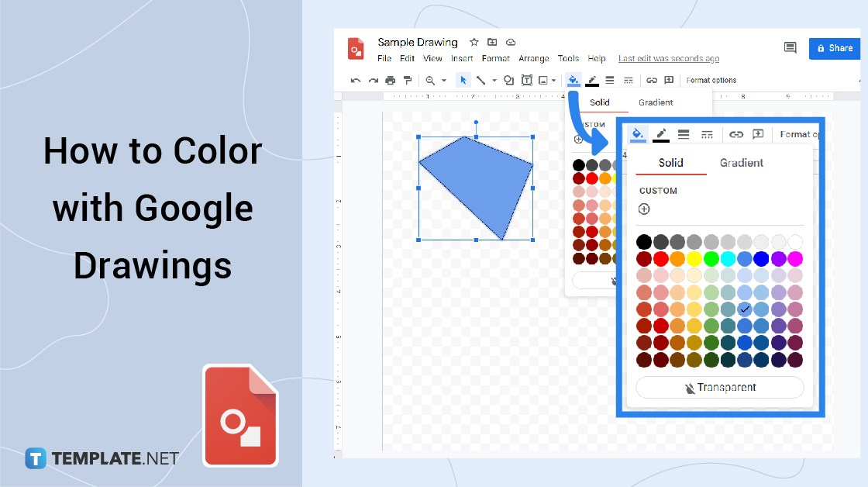The width and height of the screenshot is (868, 487).
Task: Open the View menu
Action: click(x=432, y=58)
